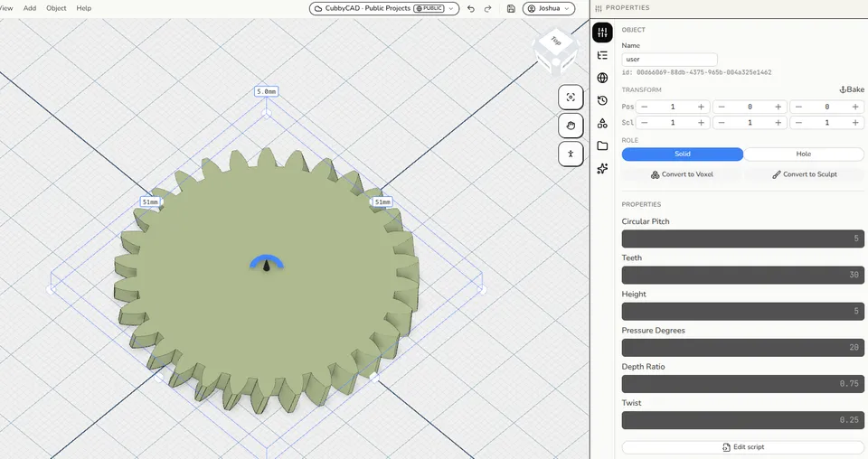
Task: Click the 5.0mm height dimension label
Action: coord(266,92)
